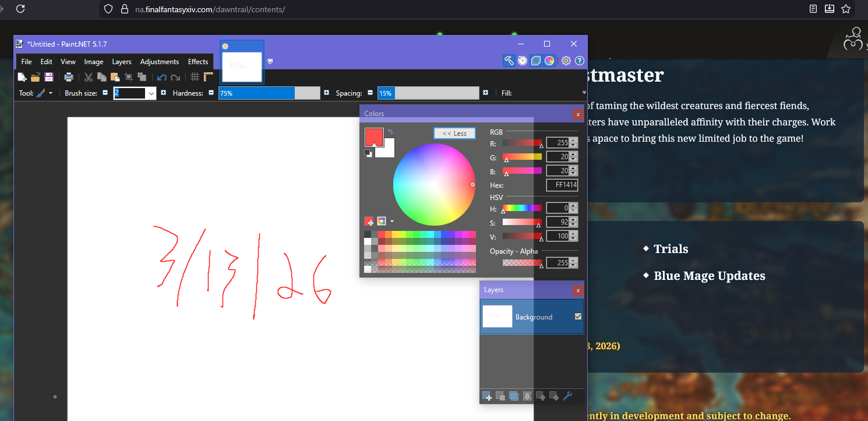This screenshot has height=421, width=868.
Task: Open the Effects menu
Action: coord(198,62)
